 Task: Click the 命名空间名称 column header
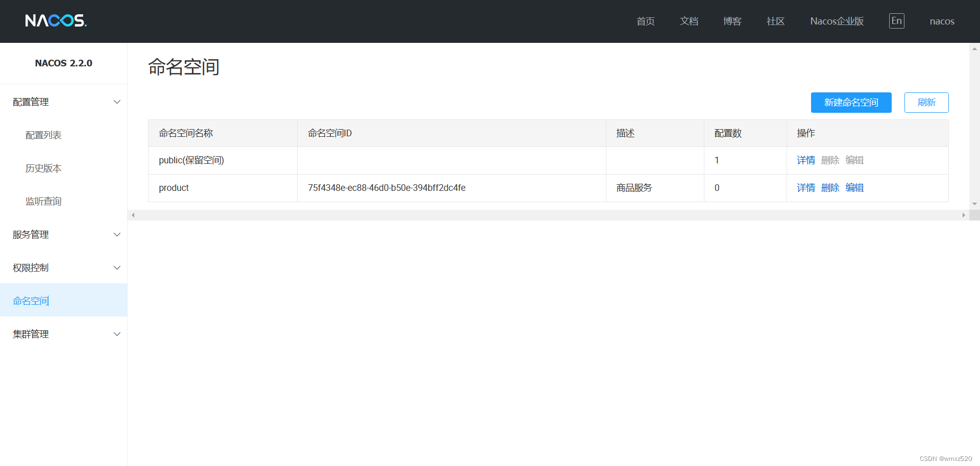(223, 133)
